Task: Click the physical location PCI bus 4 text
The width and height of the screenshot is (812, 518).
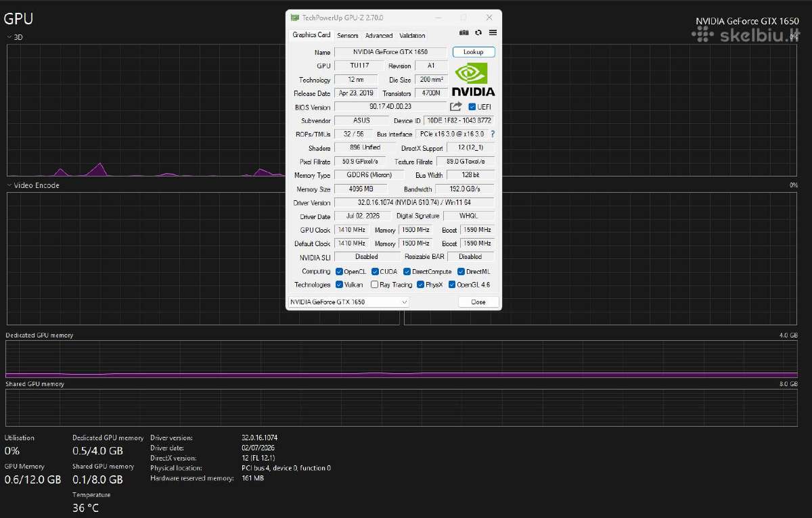Action: pos(286,468)
